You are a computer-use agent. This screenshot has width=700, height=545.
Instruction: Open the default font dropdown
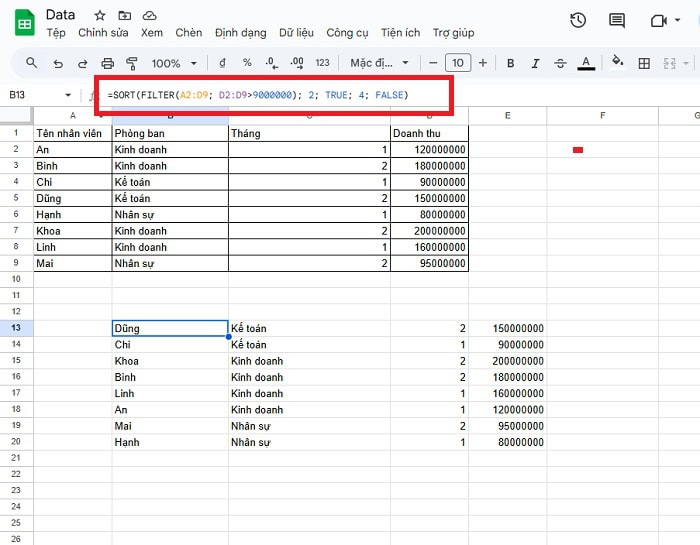click(x=378, y=63)
